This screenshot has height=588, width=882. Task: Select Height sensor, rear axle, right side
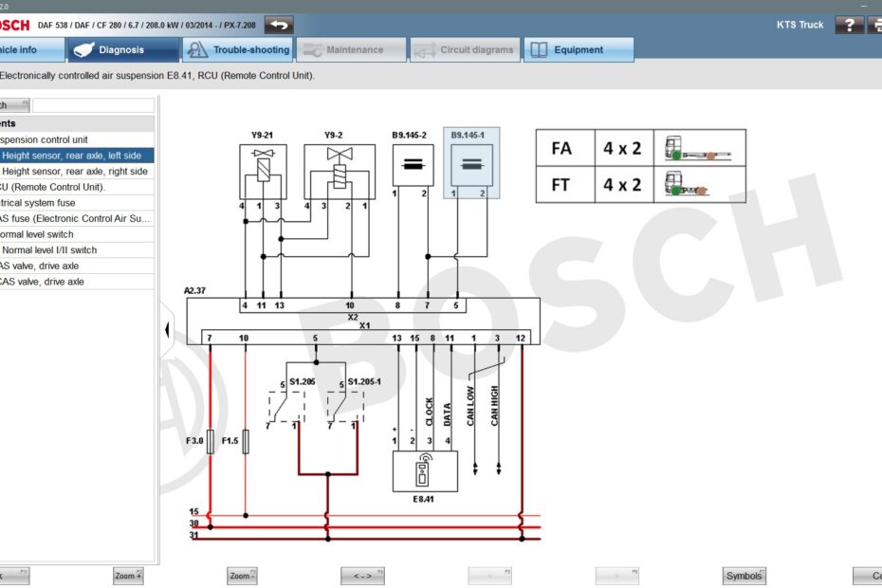tap(76, 170)
